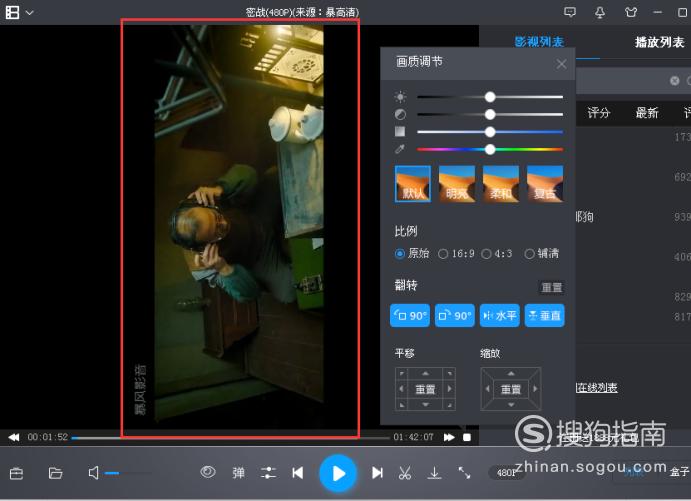Rotate video 90° clockwise
Screen dimensions: 691x501
click(455, 315)
